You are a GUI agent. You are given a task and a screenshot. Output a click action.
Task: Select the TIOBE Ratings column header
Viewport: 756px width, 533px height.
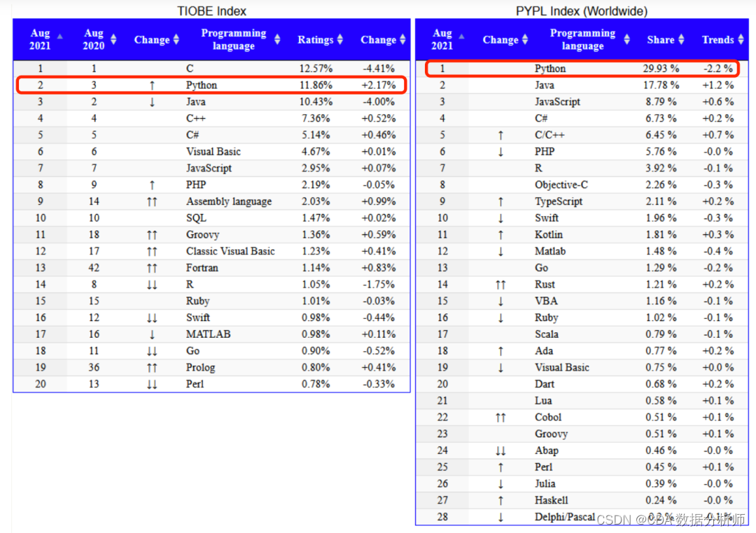tap(315, 40)
